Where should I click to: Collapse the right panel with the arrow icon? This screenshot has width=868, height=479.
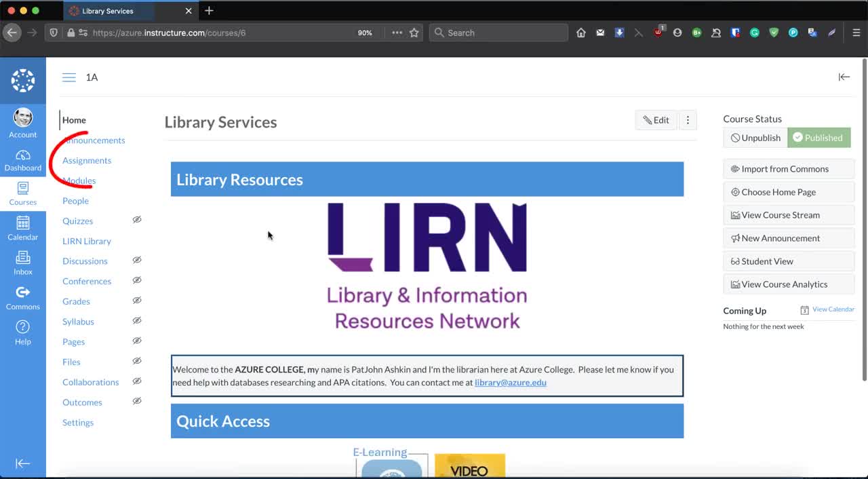point(844,77)
